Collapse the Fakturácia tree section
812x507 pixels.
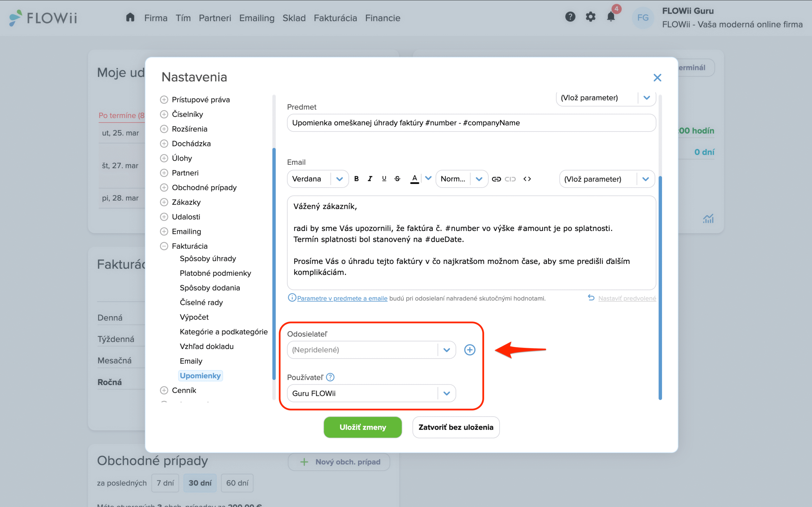[x=164, y=246]
